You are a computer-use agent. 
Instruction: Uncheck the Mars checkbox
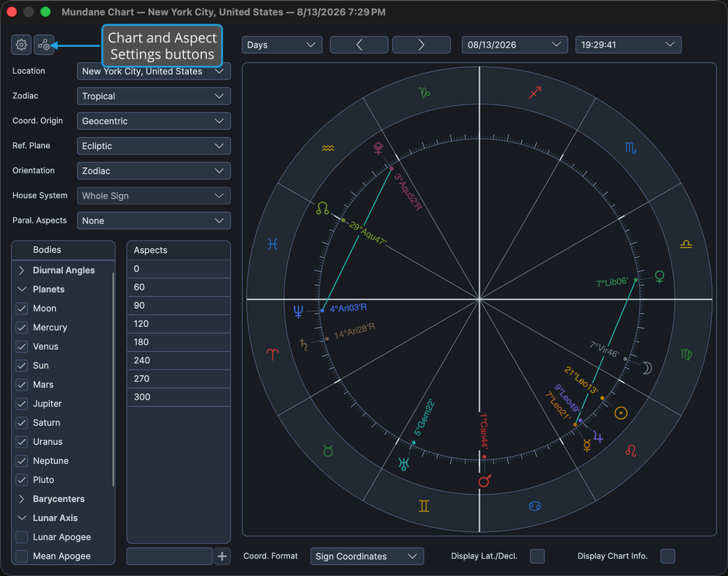22,384
